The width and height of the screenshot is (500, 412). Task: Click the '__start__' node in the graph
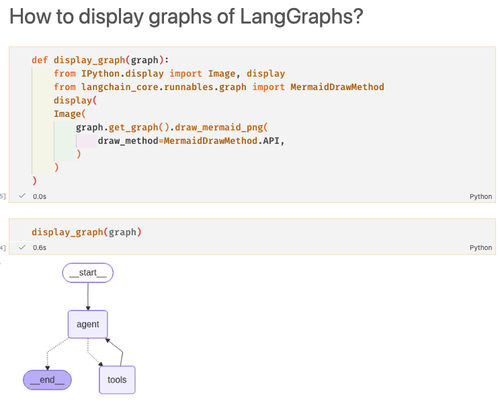(88, 273)
